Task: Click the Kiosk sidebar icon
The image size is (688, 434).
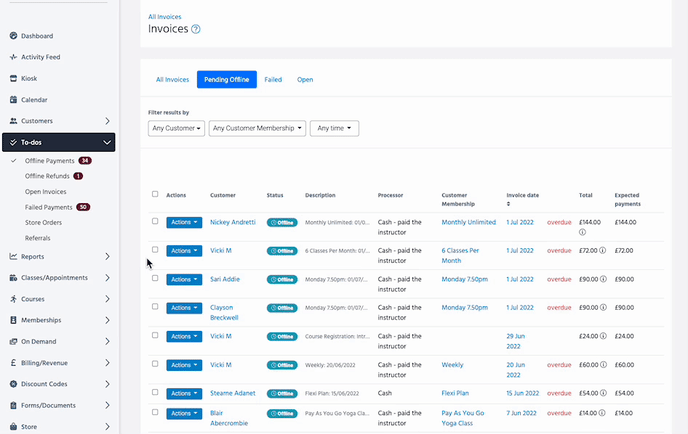Action: 13,78
